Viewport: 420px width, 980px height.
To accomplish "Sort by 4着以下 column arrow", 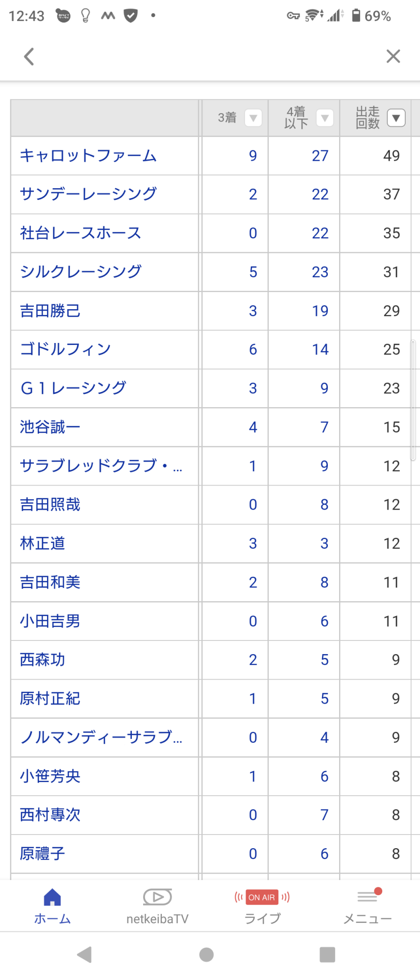I will (325, 118).
